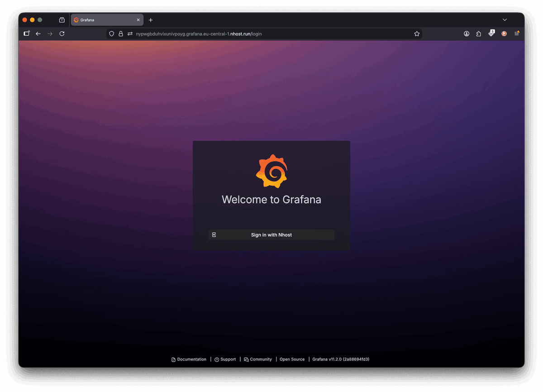The width and height of the screenshot is (543, 392).
Task: Click the extension icon with badge 6
Action: [491, 33]
